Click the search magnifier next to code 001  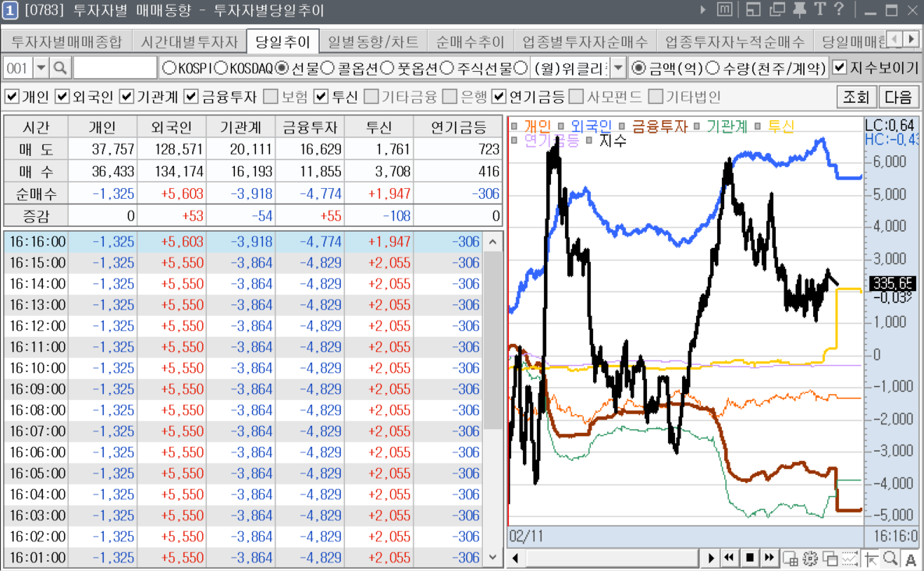pyautogui.click(x=60, y=68)
